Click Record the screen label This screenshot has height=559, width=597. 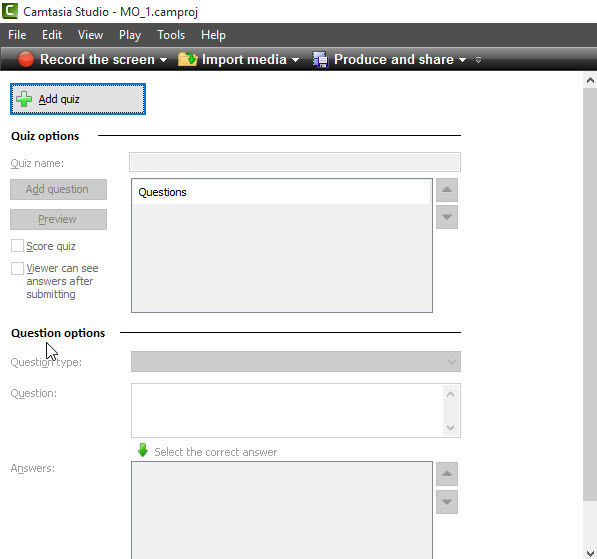[x=97, y=59]
